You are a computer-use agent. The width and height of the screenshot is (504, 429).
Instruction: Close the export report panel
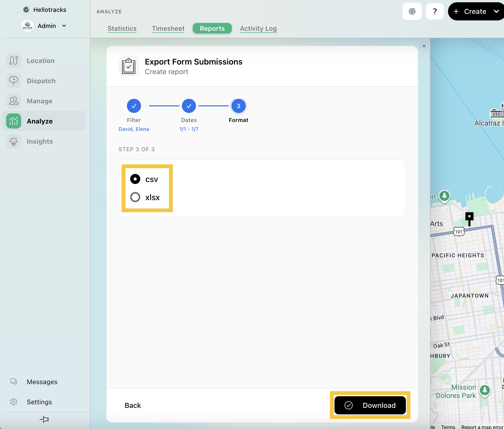click(424, 46)
